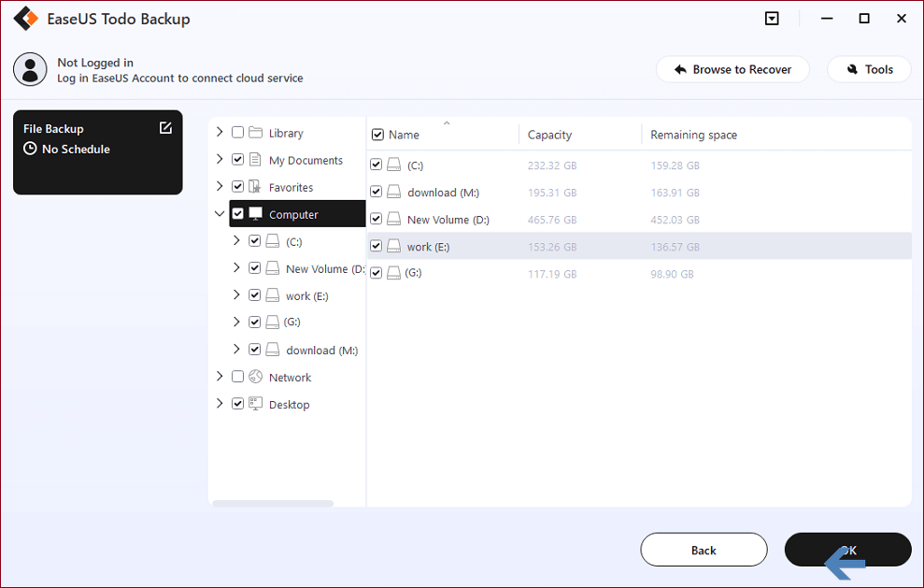
Task: Open the title bar dropdown menu icon
Action: [772, 19]
